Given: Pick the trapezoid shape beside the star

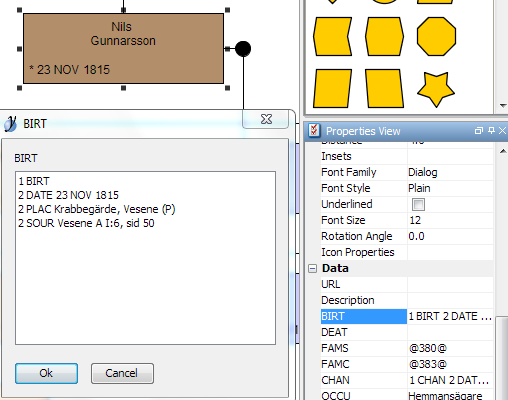Looking at the screenshot, I should pos(384,88).
